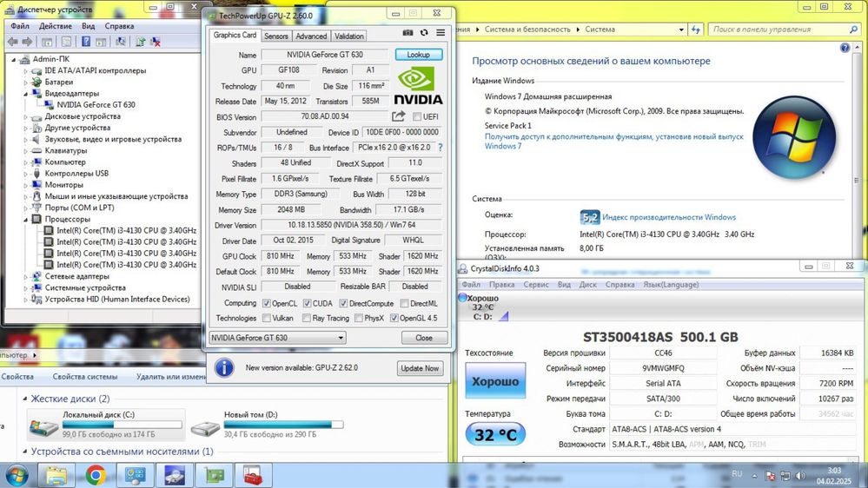Image resolution: width=868 pixels, height=488 pixels.
Task: Click GPU-Z refresh icon
Action: (424, 33)
